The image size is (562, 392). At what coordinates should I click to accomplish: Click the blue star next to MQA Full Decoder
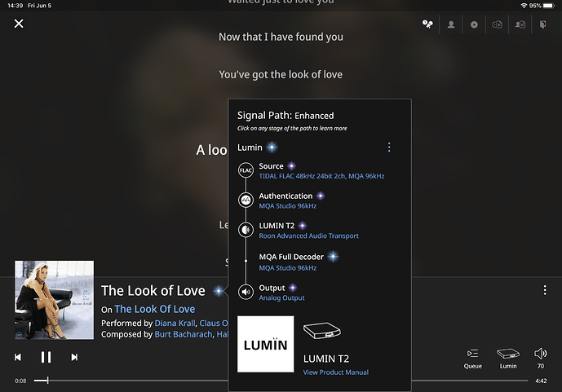(x=333, y=257)
